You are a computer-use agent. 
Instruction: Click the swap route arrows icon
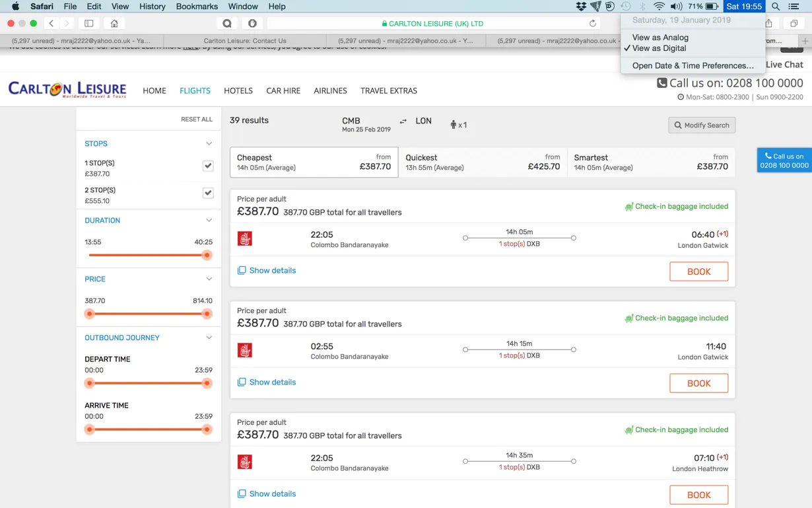pos(403,122)
